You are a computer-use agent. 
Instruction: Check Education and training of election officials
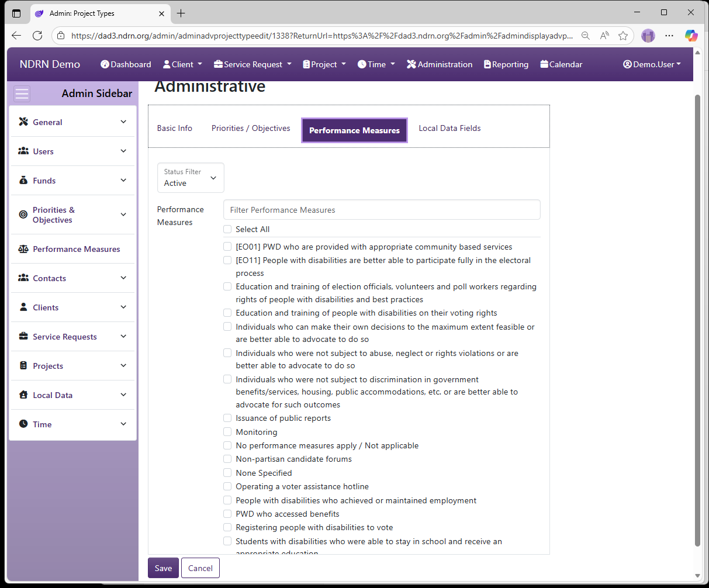click(x=227, y=286)
